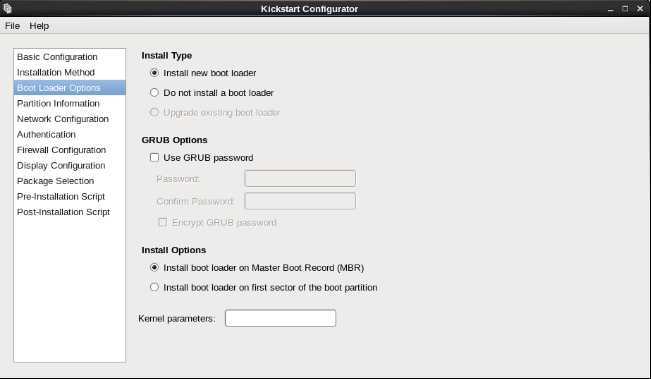651x379 pixels.
Task: Click the GRUB Password input field
Action: click(x=300, y=178)
